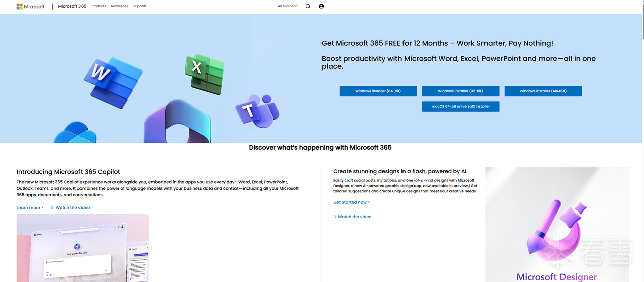Image resolution: width=644 pixels, height=282 pixels.
Task: Watch the video about Microsoft Designer
Action: tap(352, 217)
